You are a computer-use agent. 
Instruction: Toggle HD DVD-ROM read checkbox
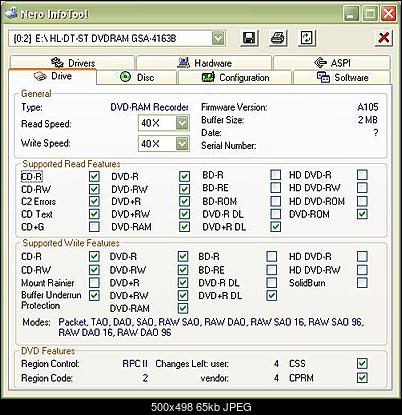(362, 201)
